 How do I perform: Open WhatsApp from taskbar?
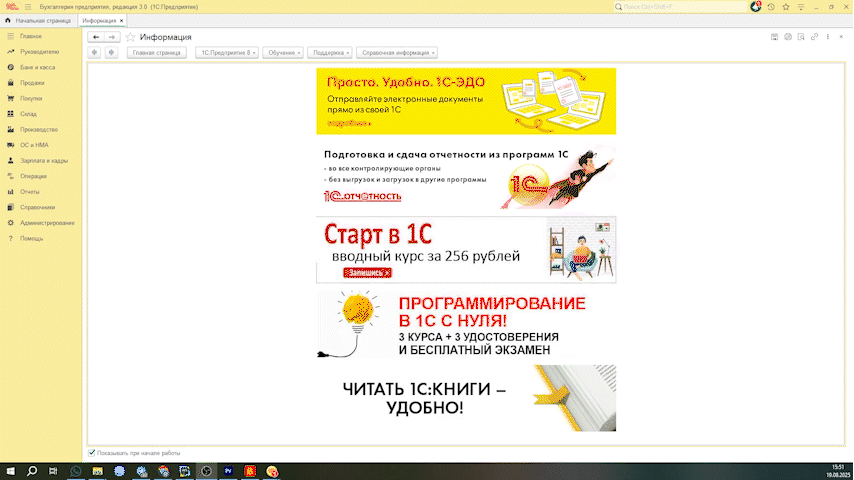75,471
